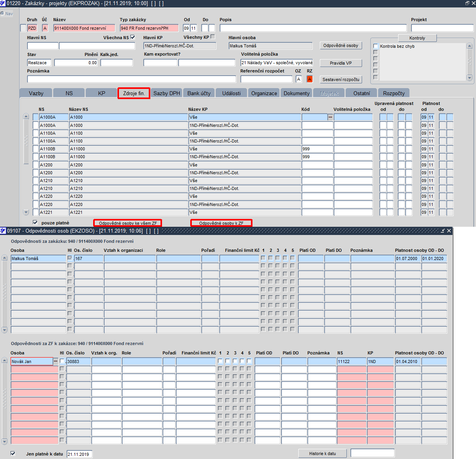Click the Plnění field 0.00
The image size is (476, 459).
(x=76, y=63)
